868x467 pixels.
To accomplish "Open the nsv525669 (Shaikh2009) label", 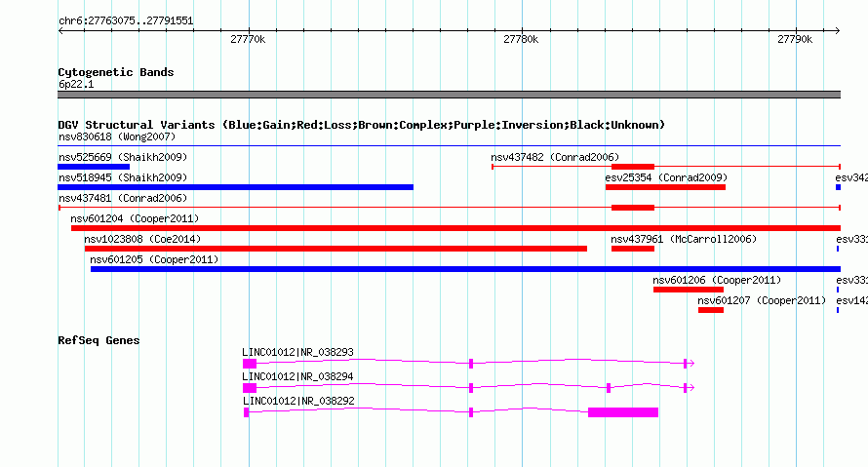I will coord(123,157).
